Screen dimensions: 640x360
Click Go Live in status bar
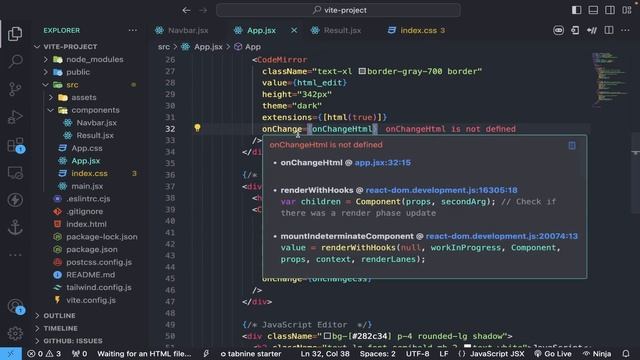(553, 353)
